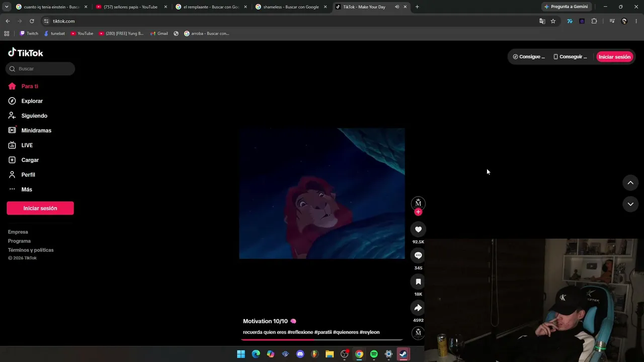Open the comments on the video
This screenshot has width=644, height=362.
(418, 255)
